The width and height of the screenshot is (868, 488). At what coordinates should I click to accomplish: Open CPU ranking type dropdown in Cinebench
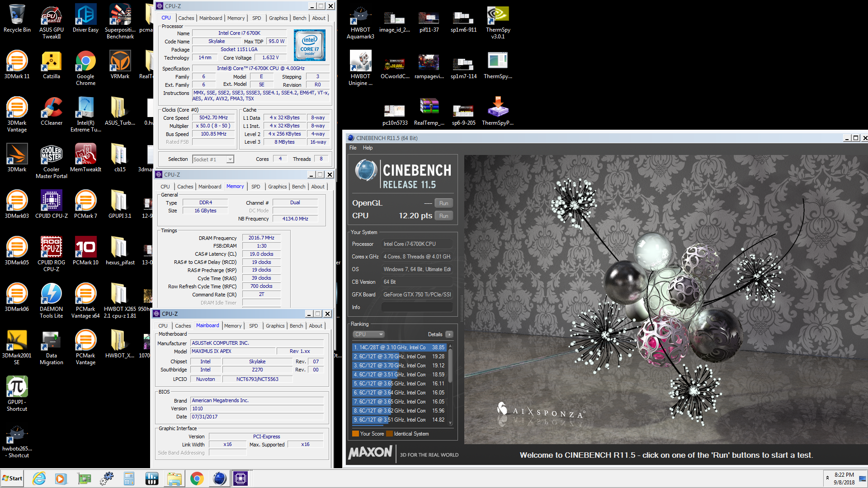[369, 334]
